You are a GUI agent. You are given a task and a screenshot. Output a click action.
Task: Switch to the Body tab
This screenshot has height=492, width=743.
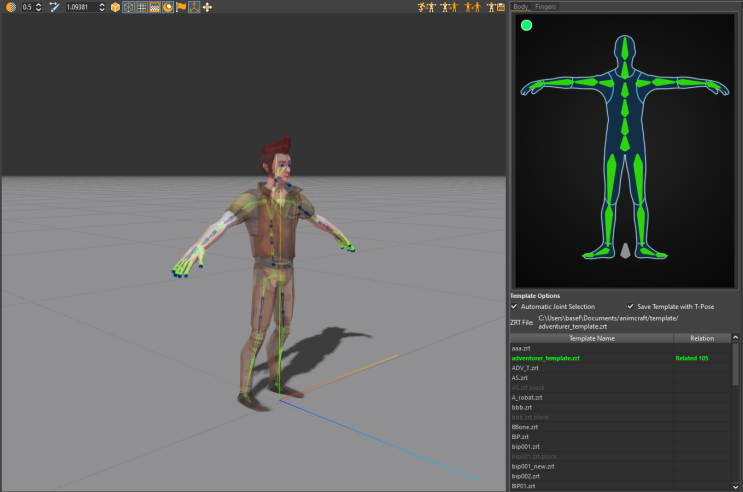(x=520, y=6)
